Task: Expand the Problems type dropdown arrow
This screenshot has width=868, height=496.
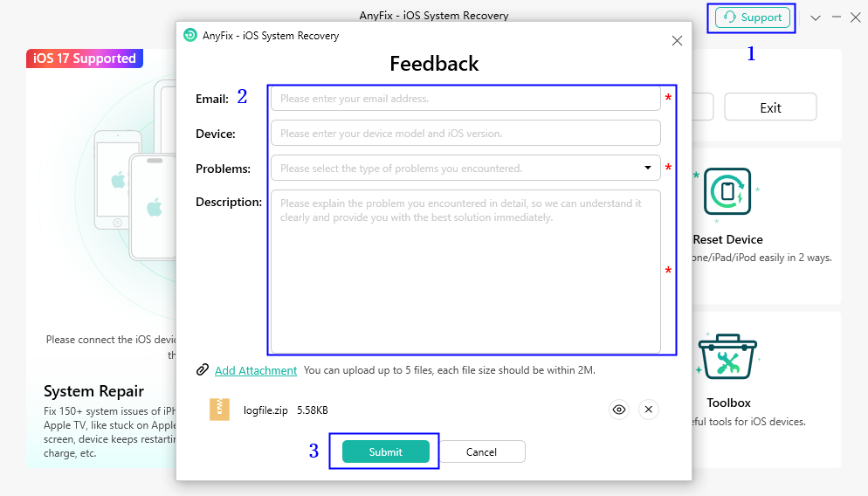Action: coord(648,168)
